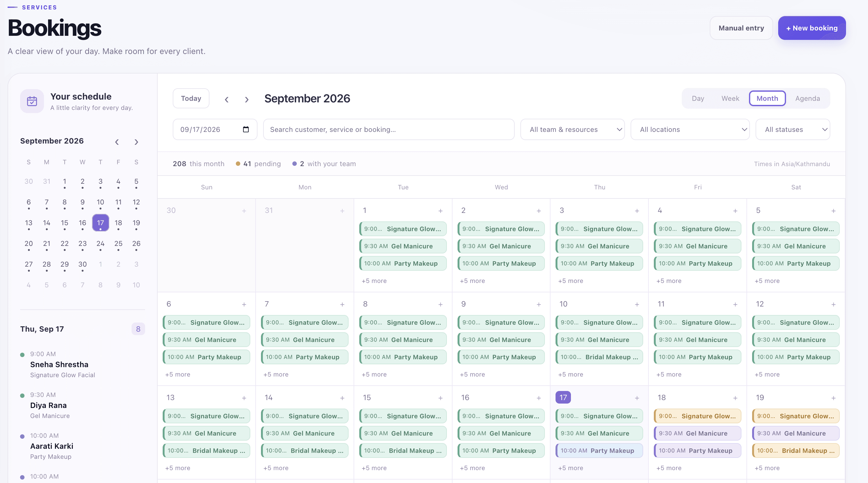This screenshot has width=868, height=483.
Task: Select day 24 in mini calendar
Action: (100, 244)
